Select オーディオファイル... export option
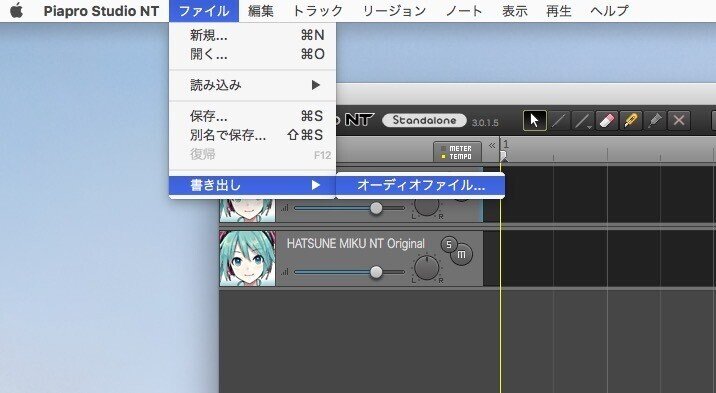716x393 pixels. click(421, 185)
